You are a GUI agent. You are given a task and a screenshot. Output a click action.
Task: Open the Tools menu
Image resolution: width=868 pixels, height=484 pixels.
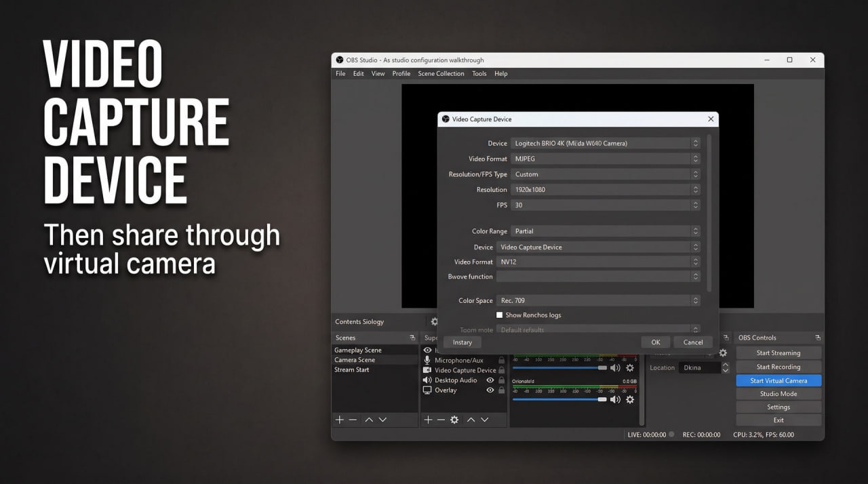tap(479, 73)
